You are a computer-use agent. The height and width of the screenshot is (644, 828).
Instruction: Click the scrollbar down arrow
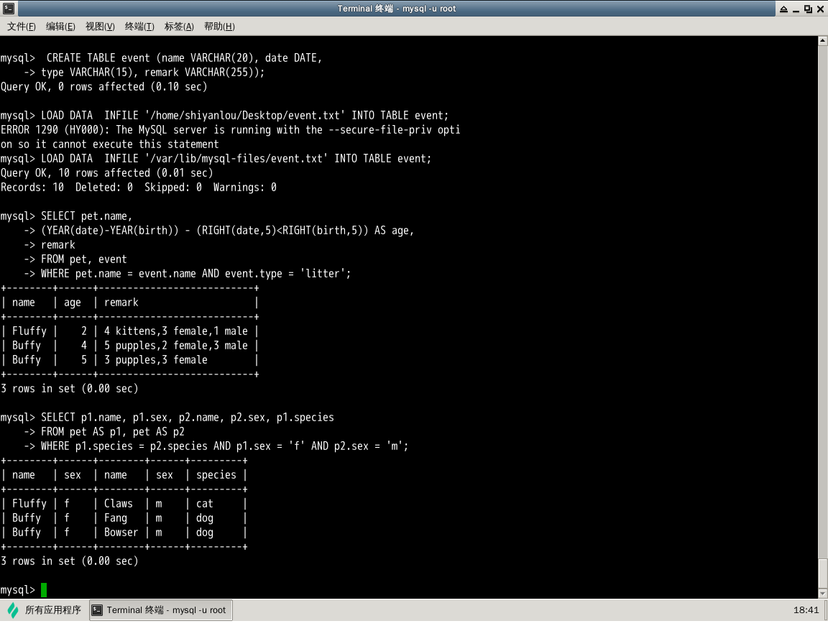pyautogui.click(x=823, y=593)
